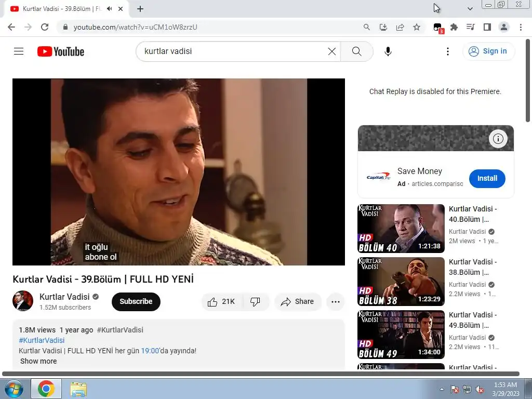This screenshot has width=532, height=399.
Task: Click the install app icon in address bar
Action: tap(383, 27)
